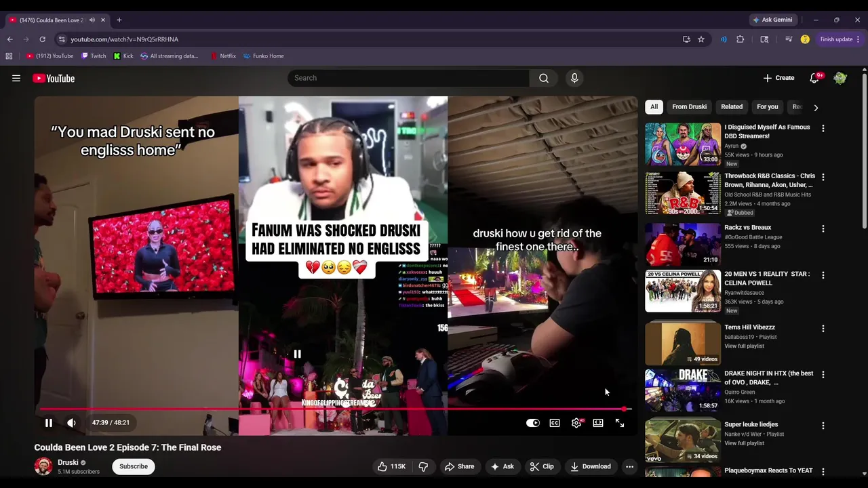Open options for 20 Men vs Celina Powell
Image resolution: width=868 pixels, height=488 pixels.
coord(823,275)
